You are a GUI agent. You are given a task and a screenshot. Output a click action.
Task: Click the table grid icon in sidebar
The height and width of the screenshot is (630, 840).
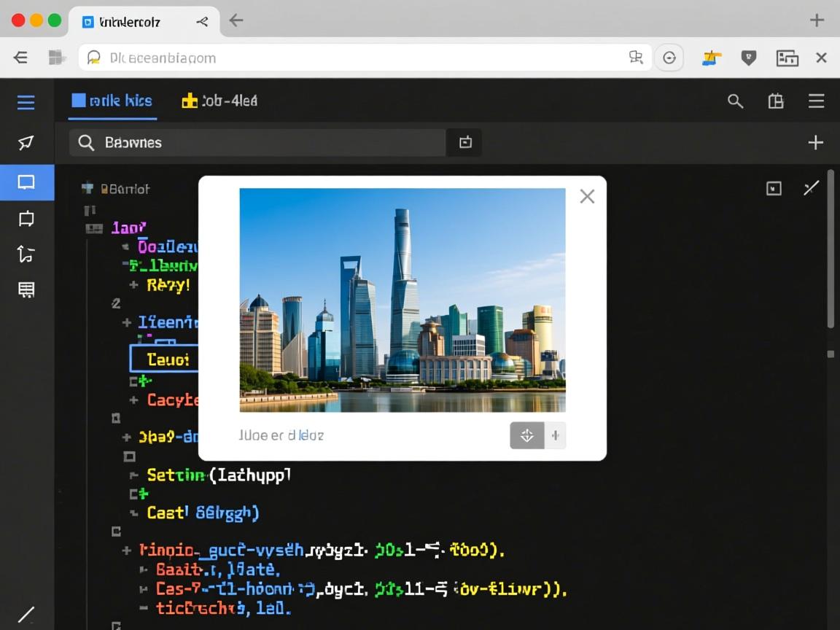(x=26, y=290)
